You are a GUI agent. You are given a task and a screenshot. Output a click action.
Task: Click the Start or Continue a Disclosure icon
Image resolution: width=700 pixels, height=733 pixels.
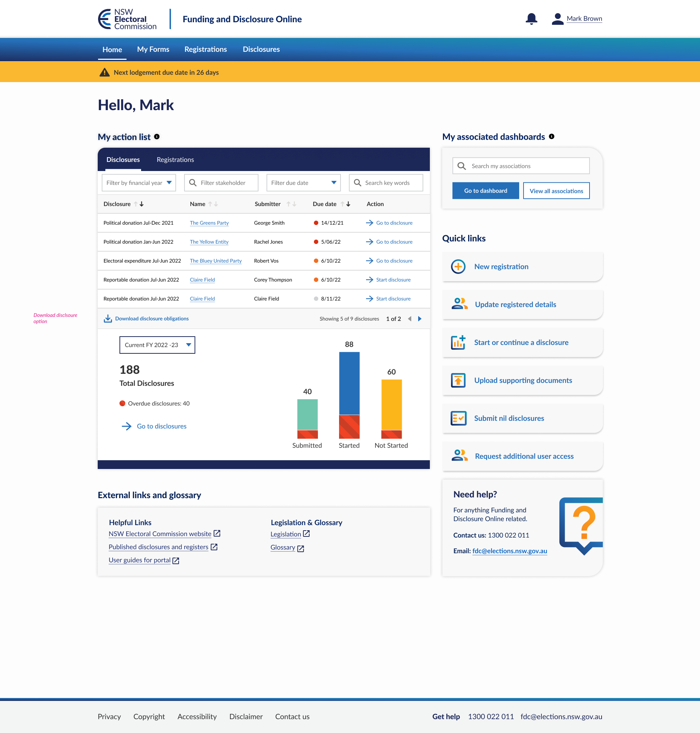point(458,342)
